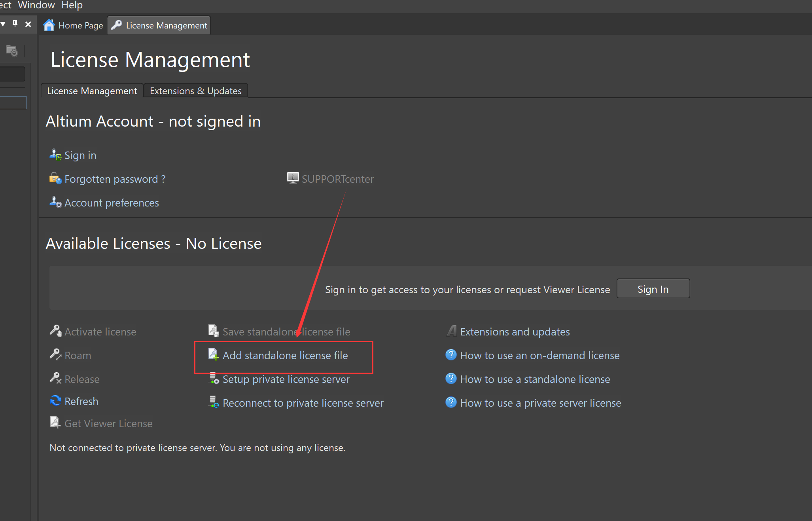812x521 pixels.
Task: Switch to the Home Page tab
Action: coord(73,25)
